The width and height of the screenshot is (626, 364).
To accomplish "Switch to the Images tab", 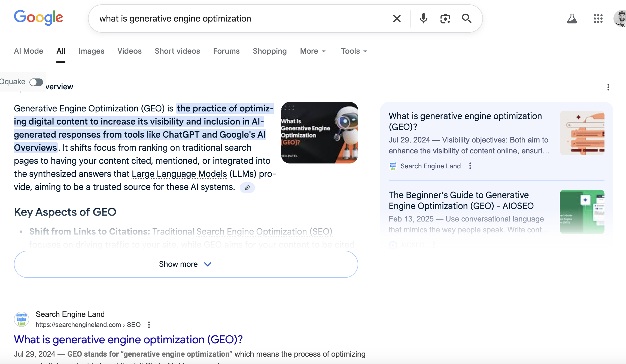I will coord(91,51).
